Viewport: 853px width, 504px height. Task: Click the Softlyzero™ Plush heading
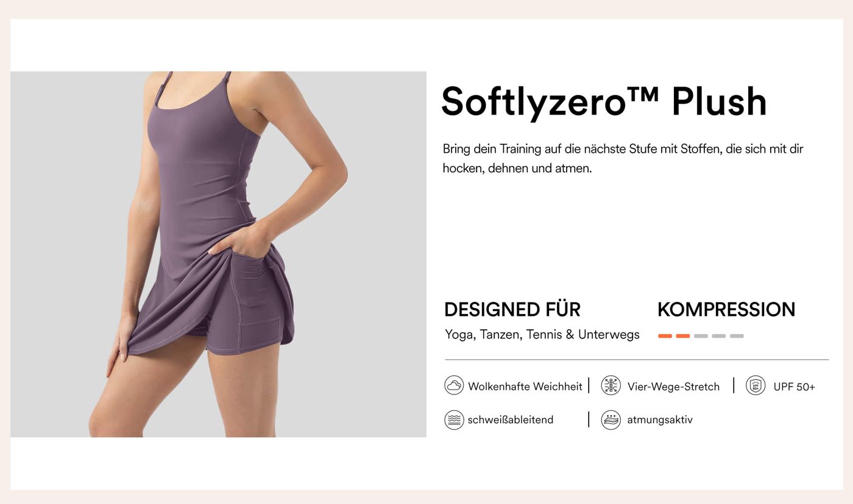point(604,101)
